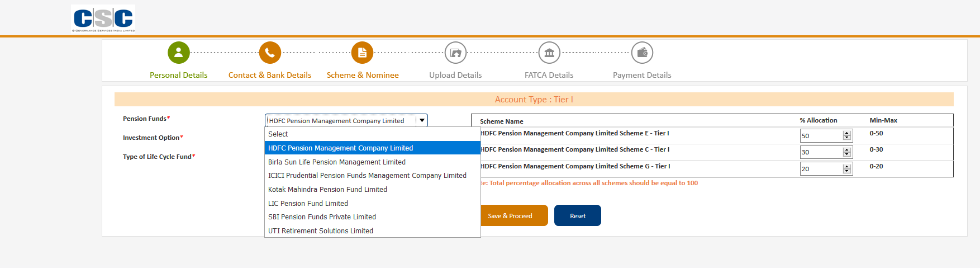Click the Investment Option label

coord(153,138)
